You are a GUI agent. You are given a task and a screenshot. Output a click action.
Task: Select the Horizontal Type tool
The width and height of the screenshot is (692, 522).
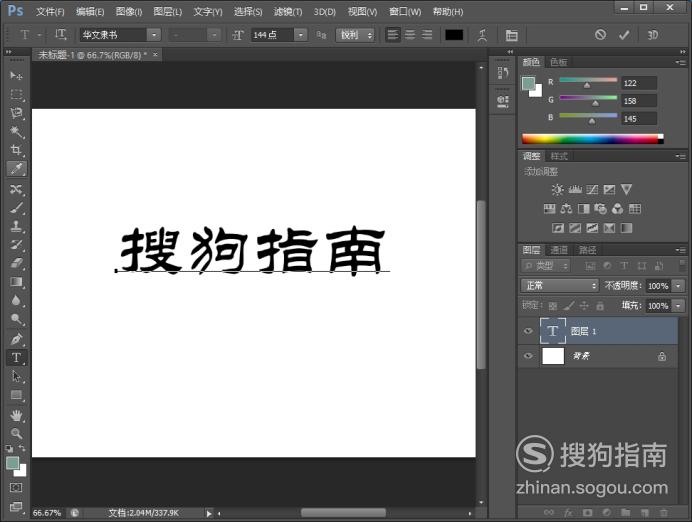click(x=16, y=358)
